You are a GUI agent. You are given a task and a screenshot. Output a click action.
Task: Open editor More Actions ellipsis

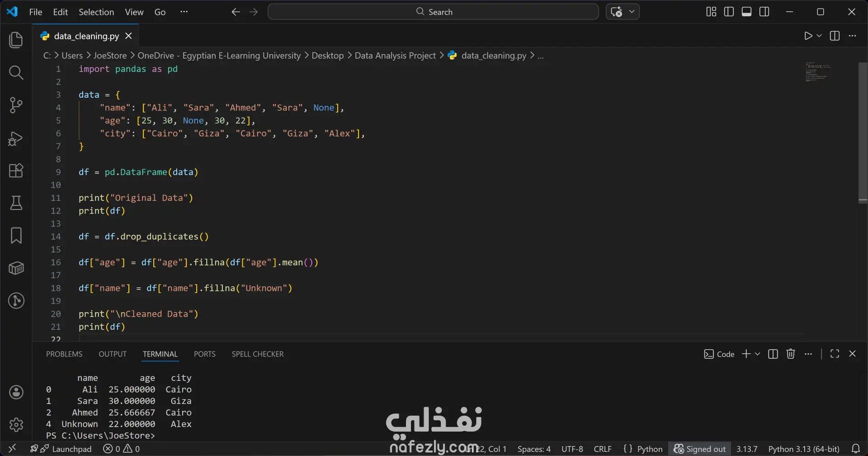[x=853, y=36]
